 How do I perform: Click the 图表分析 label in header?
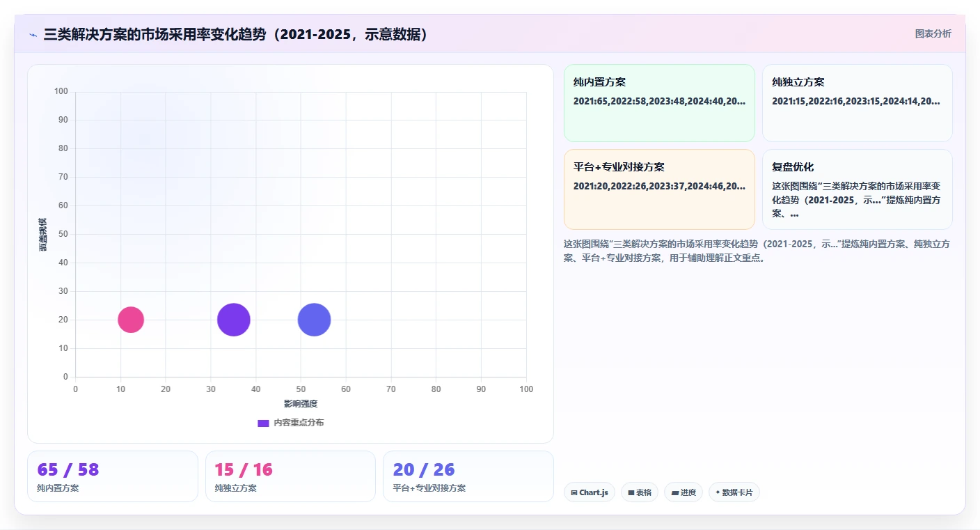[x=933, y=33]
